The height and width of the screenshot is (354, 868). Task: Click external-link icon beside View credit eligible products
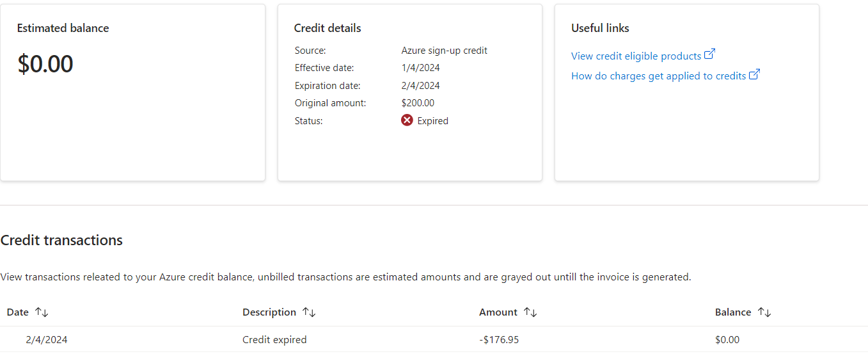pos(709,55)
